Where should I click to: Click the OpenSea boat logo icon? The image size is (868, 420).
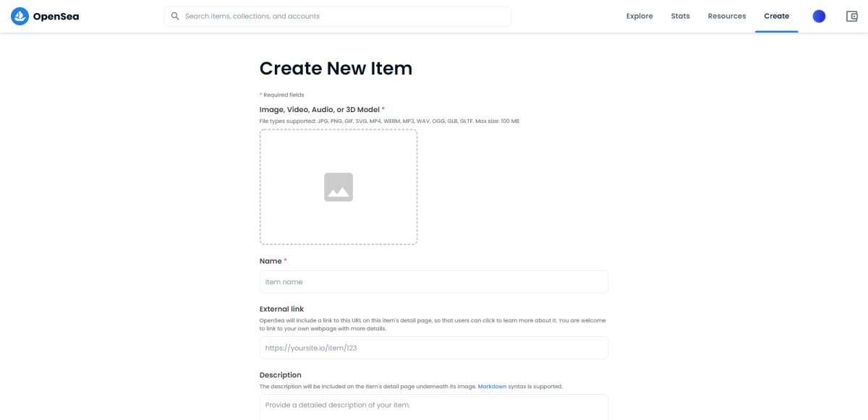coord(20,15)
